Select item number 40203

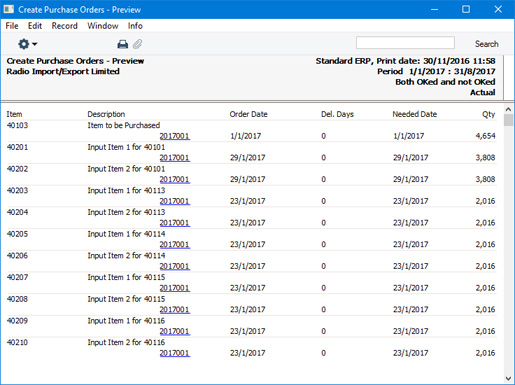17,190
